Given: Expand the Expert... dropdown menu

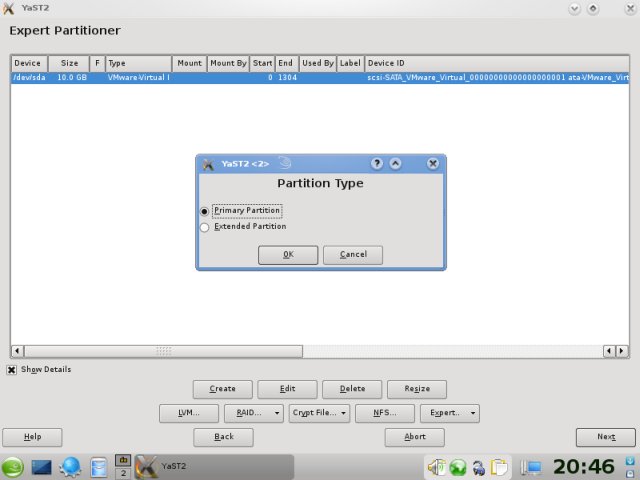Looking at the screenshot, I should pos(450,413).
